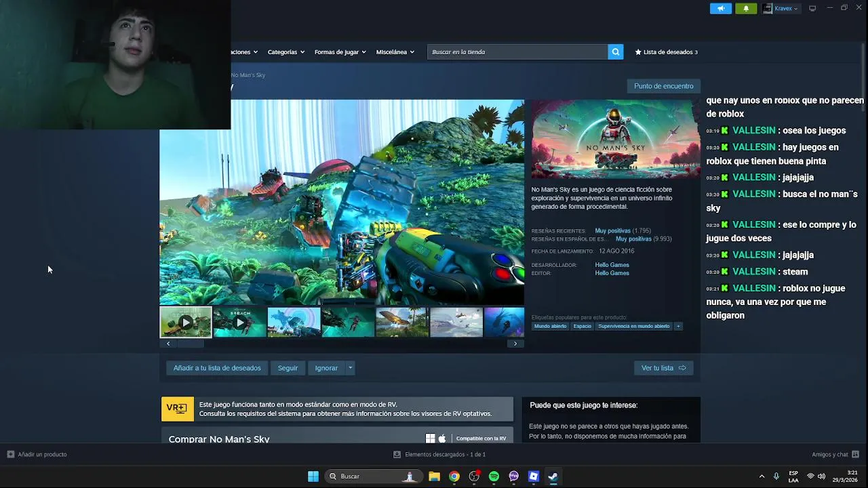
Task: Select the flying ship sunset thumbnail
Action: [402, 322]
